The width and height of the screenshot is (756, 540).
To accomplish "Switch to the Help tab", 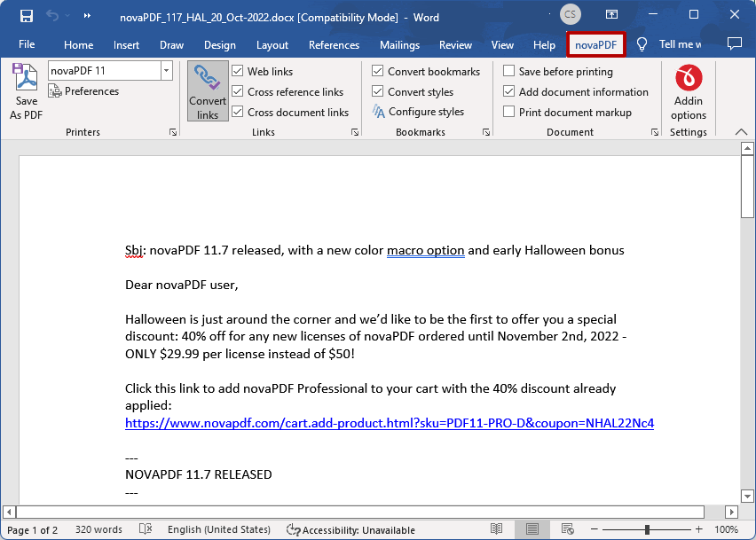I will tap(544, 45).
